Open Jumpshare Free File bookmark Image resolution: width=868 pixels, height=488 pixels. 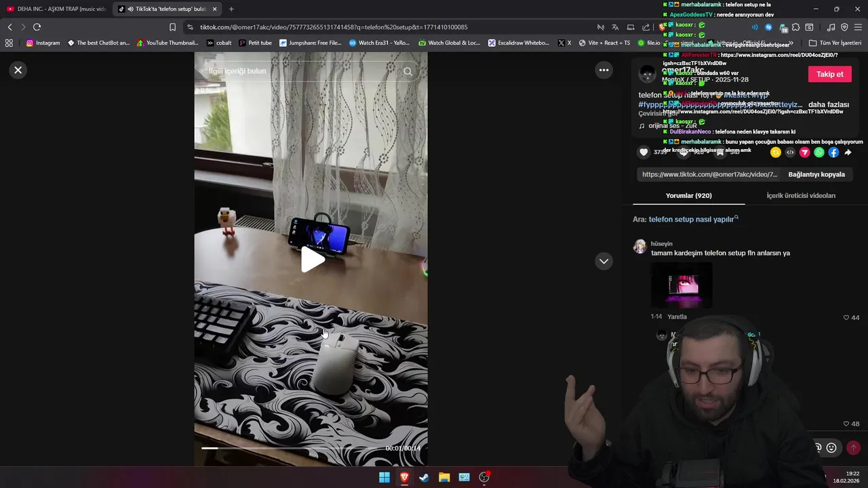pos(310,43)
